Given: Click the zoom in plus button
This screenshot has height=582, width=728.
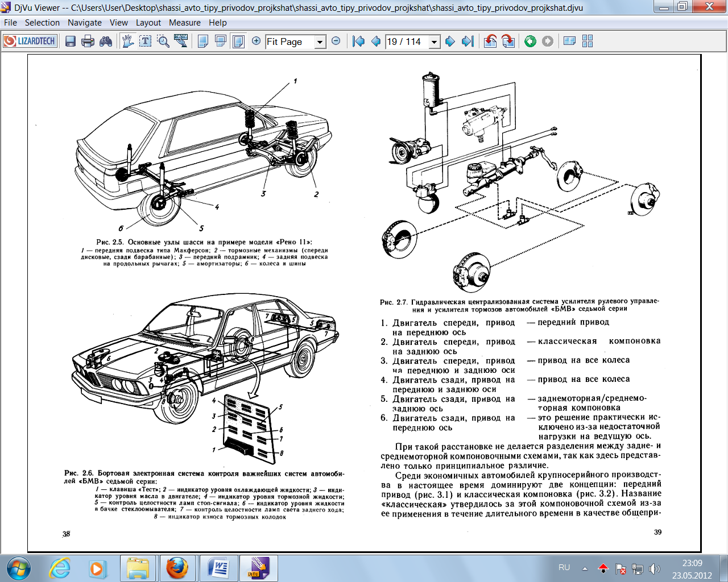Looking at the screenshot, I should [256, 41].
